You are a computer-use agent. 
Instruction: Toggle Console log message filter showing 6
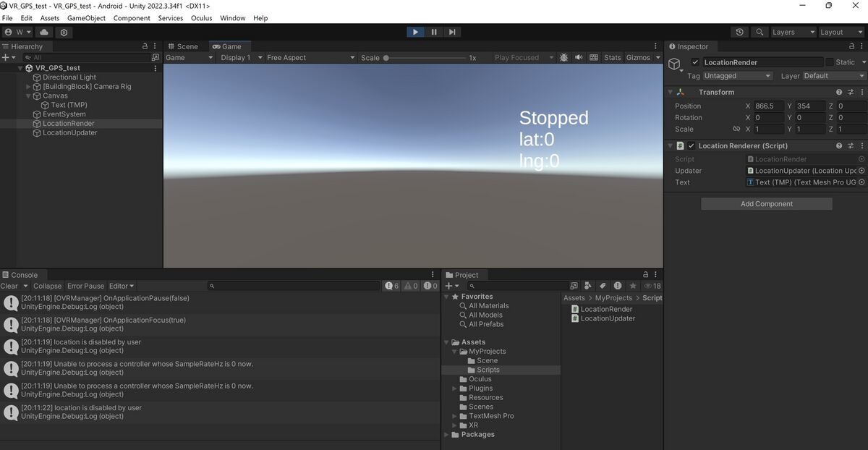point(392,286)
